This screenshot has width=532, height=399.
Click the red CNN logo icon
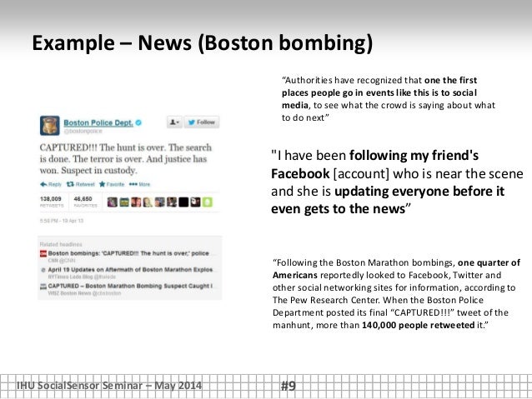click(43, 253)
